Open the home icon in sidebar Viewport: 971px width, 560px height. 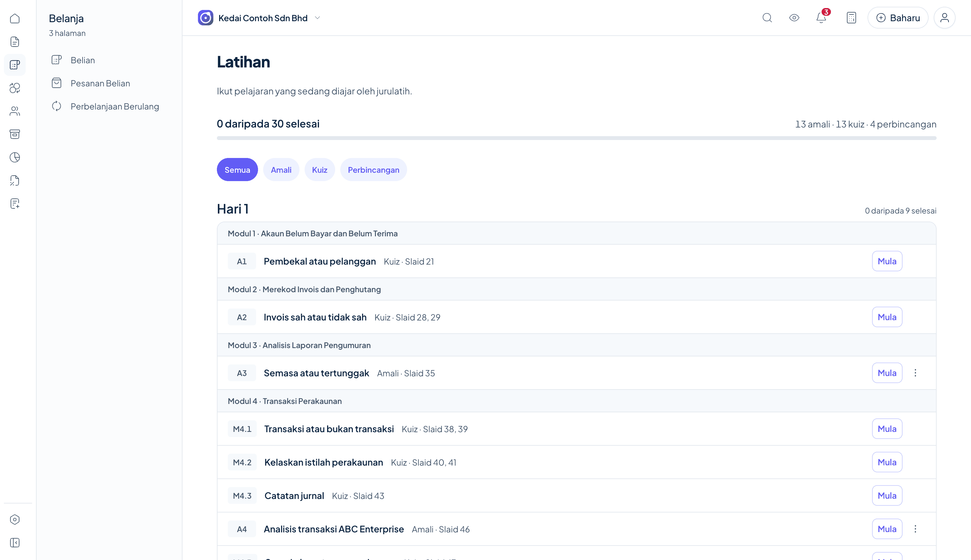15,18
